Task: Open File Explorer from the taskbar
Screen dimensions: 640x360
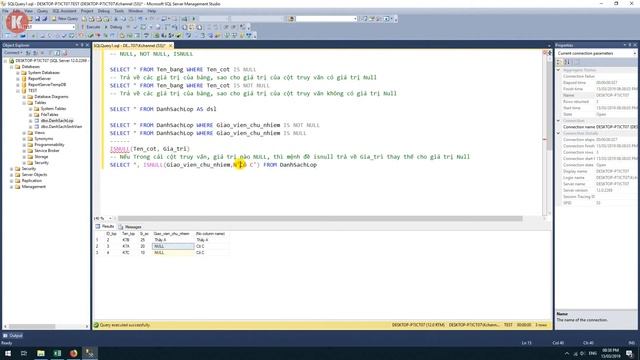Action: (x=40, y=353)
